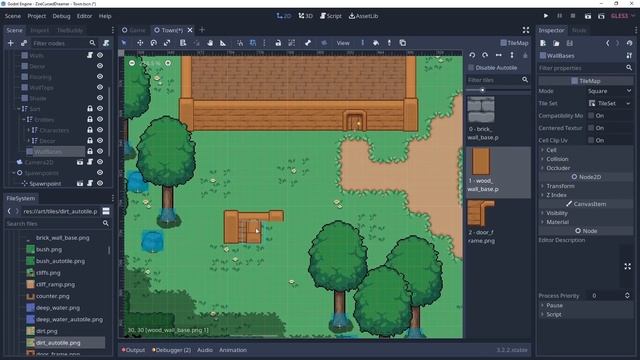Click the Select mode arrow tool

(x=124, y=43)
